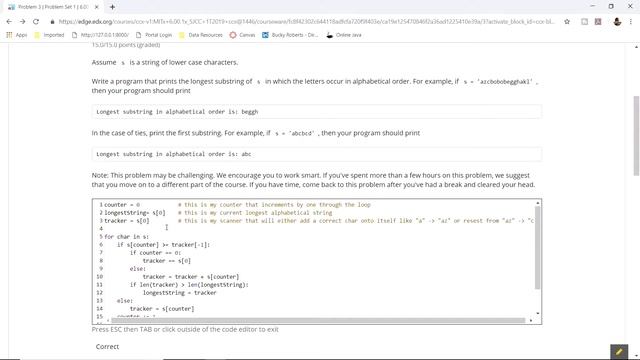Go back to the previous page
640x360 pixels.
(x=9, y=22)
